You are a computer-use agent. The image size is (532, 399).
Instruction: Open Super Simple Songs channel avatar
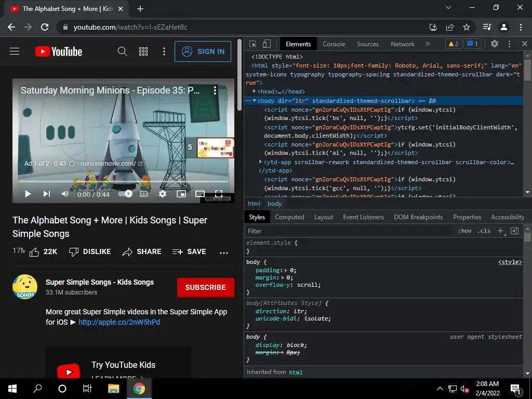pyautogui.click(x=25, y=287)
